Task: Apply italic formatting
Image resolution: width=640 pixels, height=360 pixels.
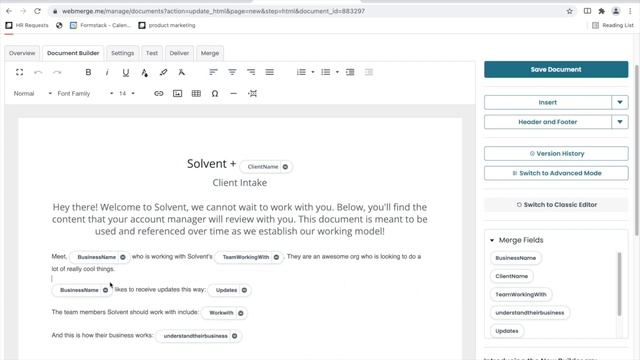Action: click(x=107, y=72)
